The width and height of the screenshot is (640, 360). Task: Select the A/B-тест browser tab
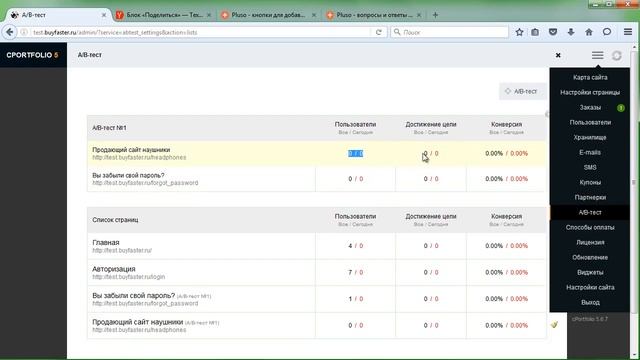pos(57,15)
